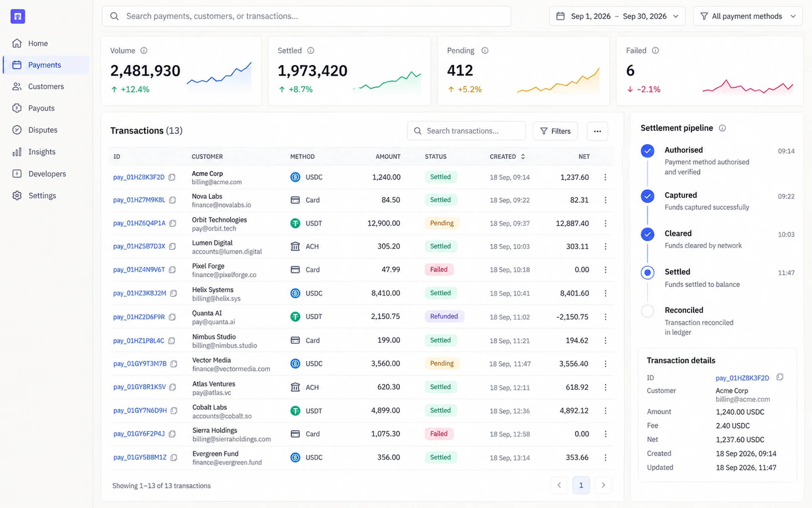Focus the main payments search field
Screen dimensions: 812x508
point(307,16)
